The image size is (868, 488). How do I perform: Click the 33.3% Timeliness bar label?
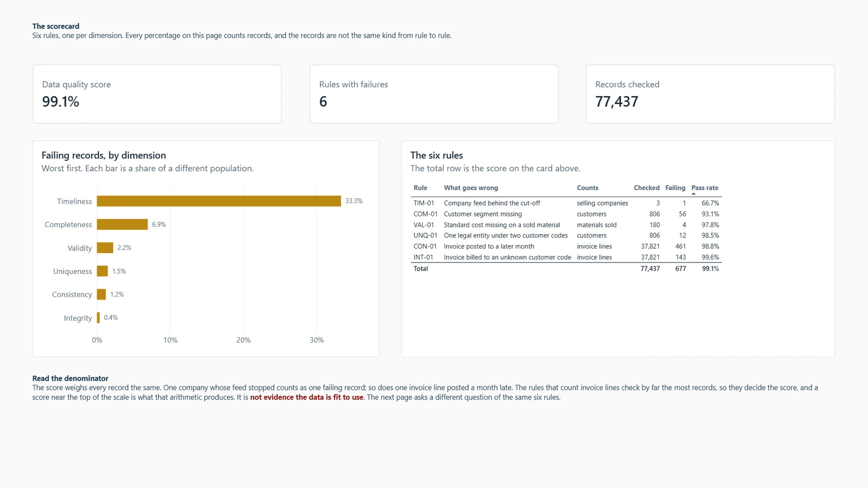tap(354, 201)
